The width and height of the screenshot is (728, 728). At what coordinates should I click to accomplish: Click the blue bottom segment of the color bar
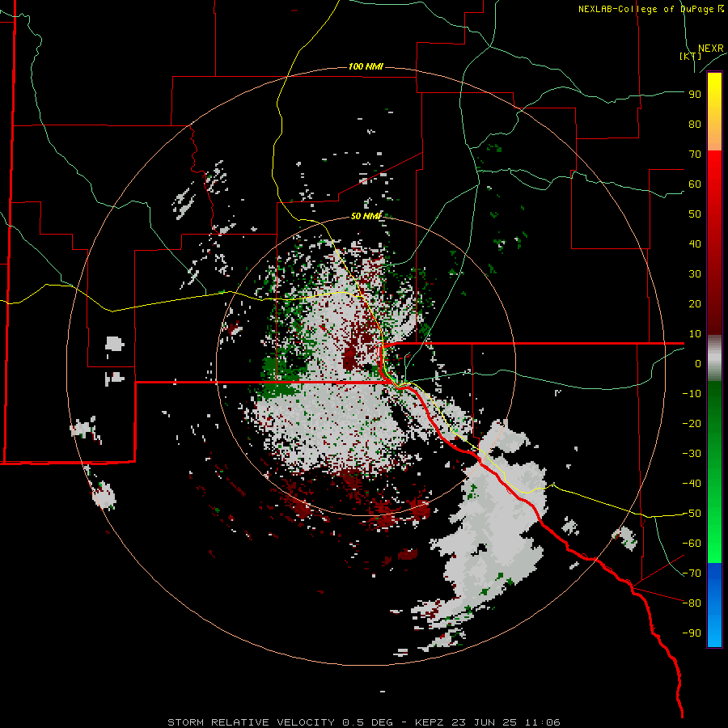(714, 605)
